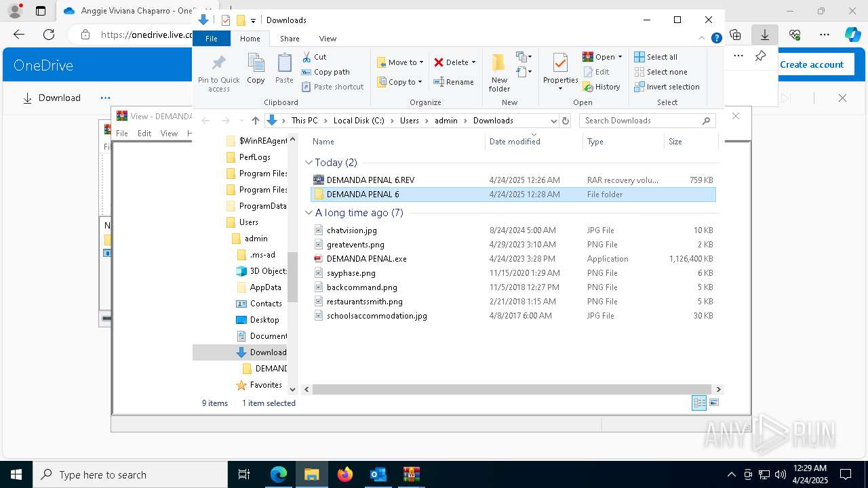Select Contacts in navigation pane

tap(258, 304)
